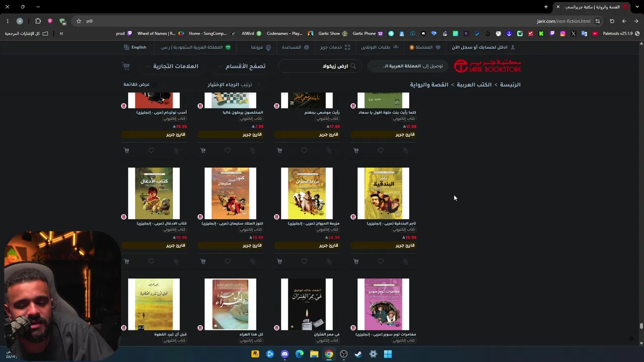
Task: Go to الكتب العربية in the breadcrumb
Action: point(474,84)
